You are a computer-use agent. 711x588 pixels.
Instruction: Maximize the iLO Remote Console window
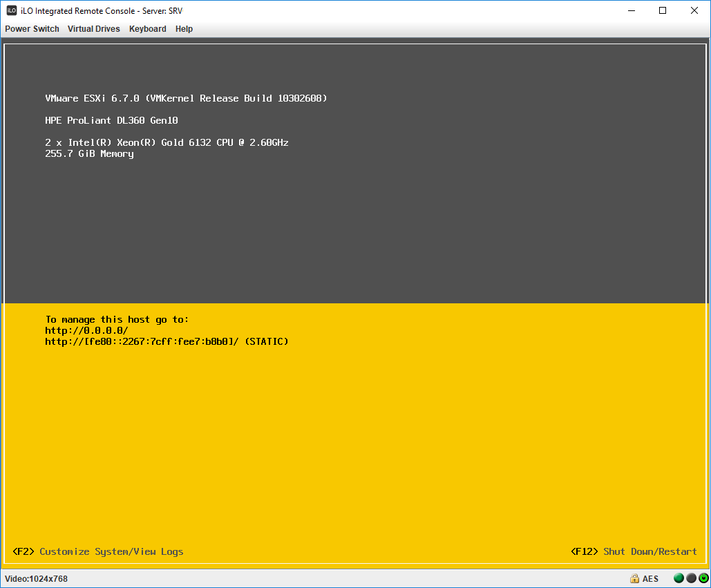(x=663, y=10)
